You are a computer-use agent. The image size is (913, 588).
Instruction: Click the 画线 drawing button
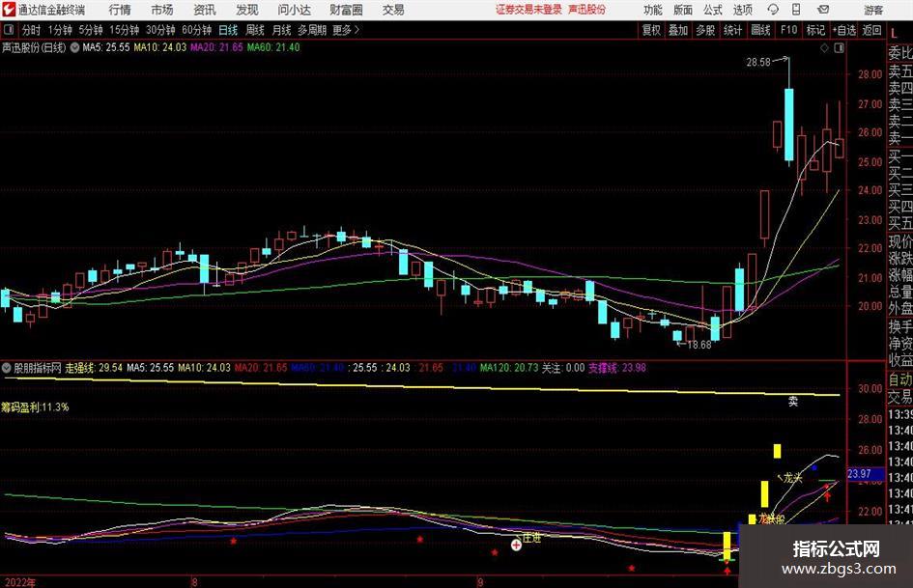pos(760,30)
